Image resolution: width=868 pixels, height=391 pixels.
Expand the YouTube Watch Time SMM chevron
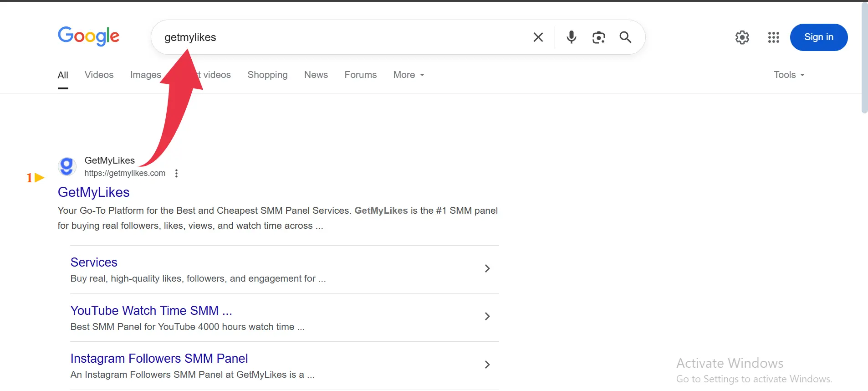pyautogui.click(x=487, y=316)
